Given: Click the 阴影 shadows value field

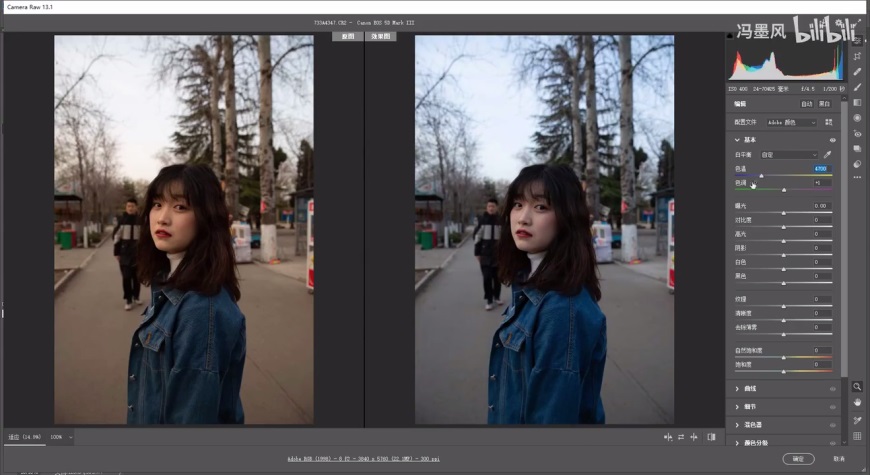Looking at the screenshot, I should pyautogui.click(x=822, y=248).
